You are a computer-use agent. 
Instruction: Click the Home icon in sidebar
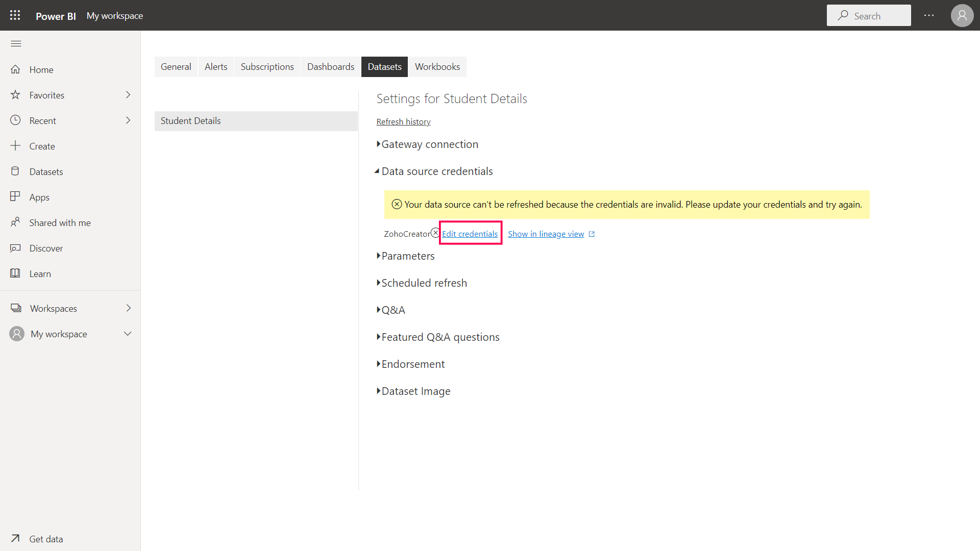click(x=15, y=69)
